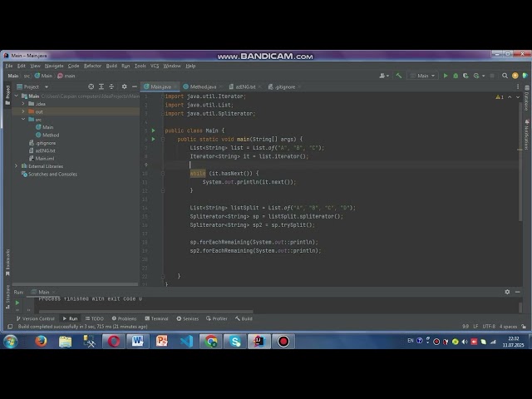
Task: Open the Main run configuration dropdown
Action: pyautogui.click(x=423, y=76)
